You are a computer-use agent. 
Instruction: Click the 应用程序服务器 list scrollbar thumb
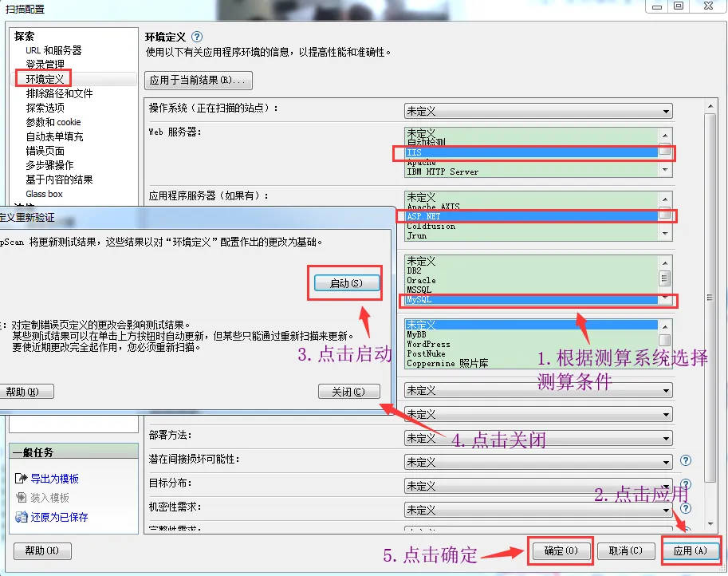pyautogui.click(x=665, y=214)
